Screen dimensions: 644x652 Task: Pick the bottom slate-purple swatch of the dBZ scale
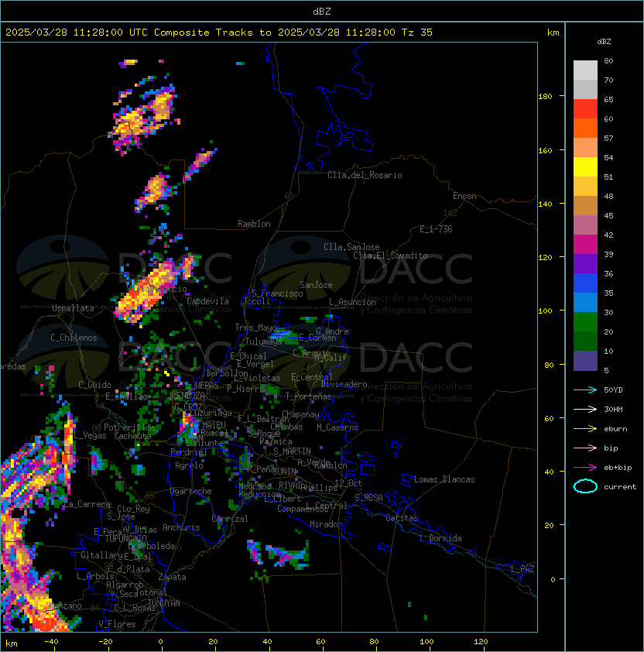point(585,361)
